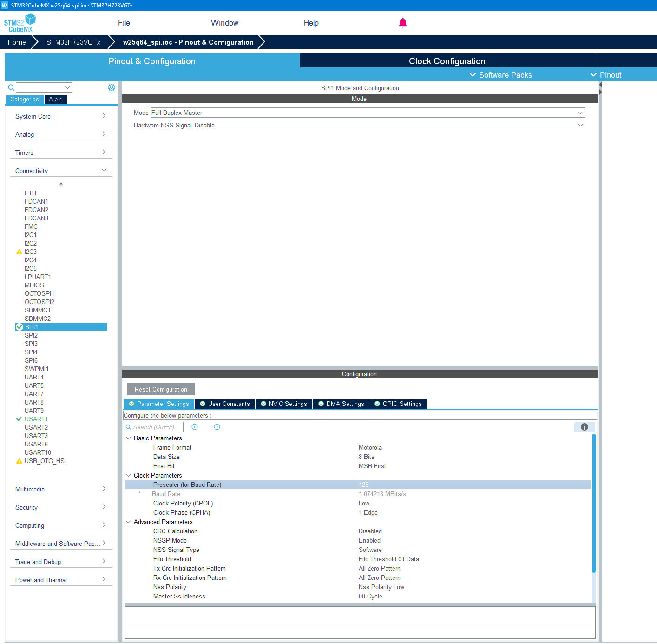The height and width of the screenshot is (644, 657).
Task: Click the STM32CubeMX logo icon
Action: (20, 23)
